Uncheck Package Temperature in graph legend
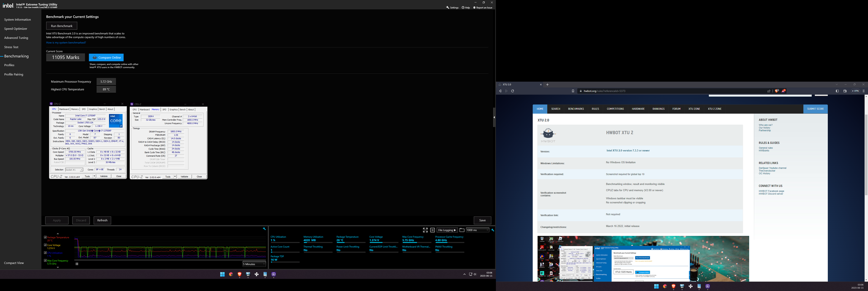This screenshot has width=868, height=291. click(45, 237)
